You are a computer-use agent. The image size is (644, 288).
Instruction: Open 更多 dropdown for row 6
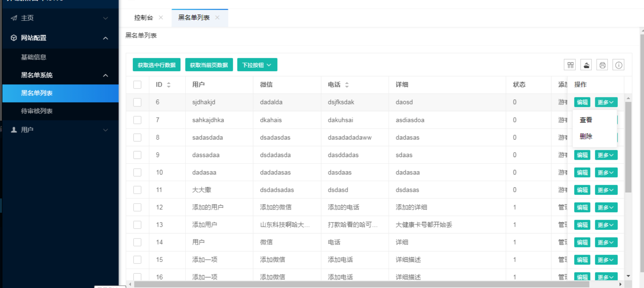[x=606, y=102]
